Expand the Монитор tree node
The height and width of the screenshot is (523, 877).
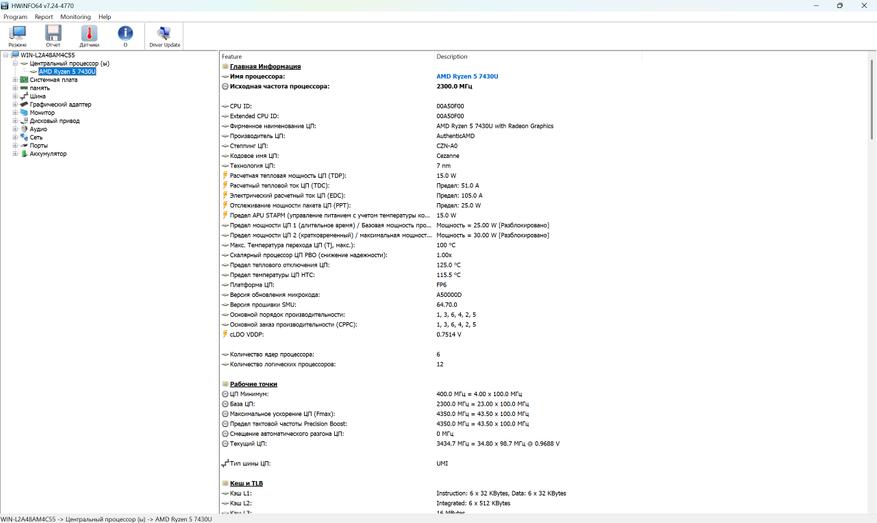[15, 112]
